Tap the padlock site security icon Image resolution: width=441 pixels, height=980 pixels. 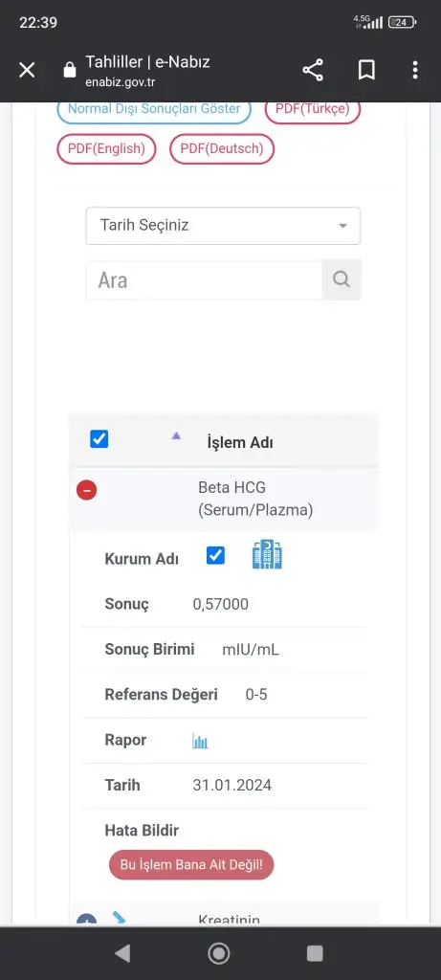point(70,70)
